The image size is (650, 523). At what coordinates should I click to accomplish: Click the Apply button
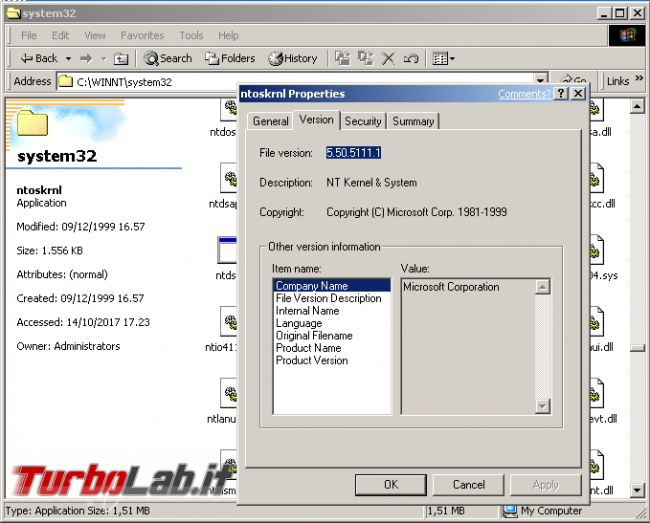pyautogui.click(x=546, y=485)
